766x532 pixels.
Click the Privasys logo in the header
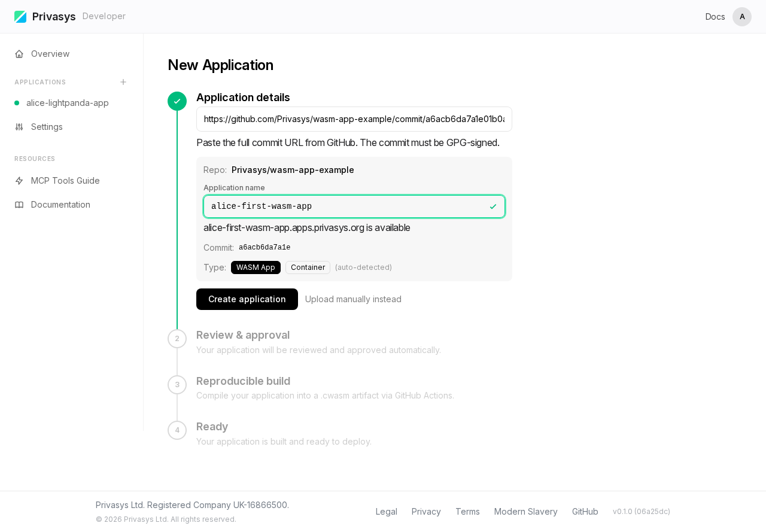tap(22, 16)
